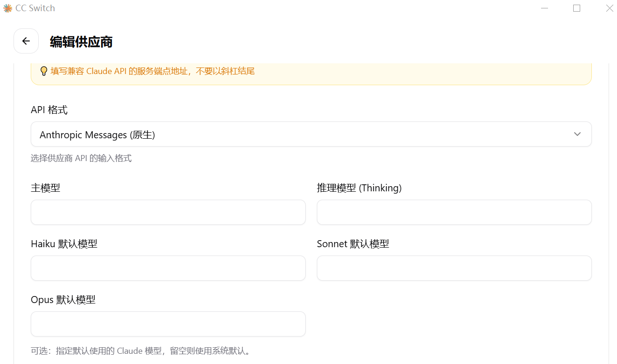Focus the Sonnet 默认模型 input field
Image resolution: width=617 pixels, height=364 pixels.
coord(454,268)
